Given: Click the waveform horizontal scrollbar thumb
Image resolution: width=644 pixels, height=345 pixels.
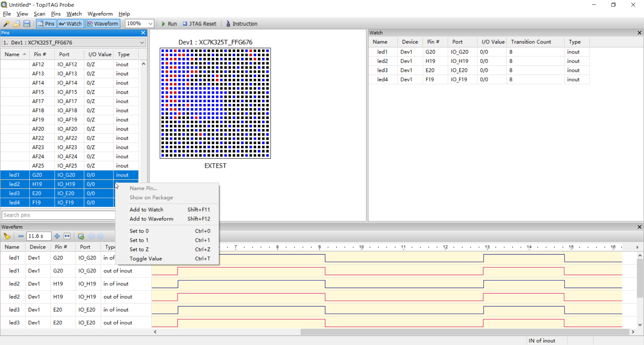Looking at the screenshot, I should [x=465, y=332].
